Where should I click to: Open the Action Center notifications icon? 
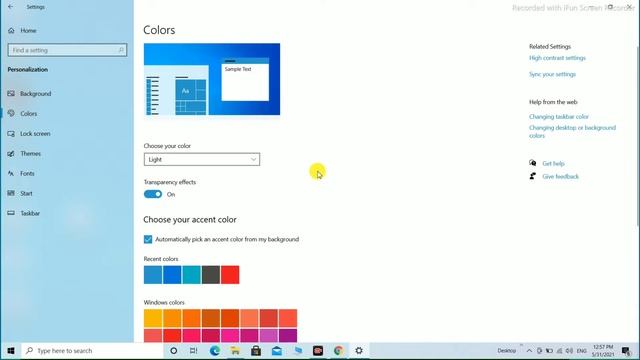coord(626,351)
